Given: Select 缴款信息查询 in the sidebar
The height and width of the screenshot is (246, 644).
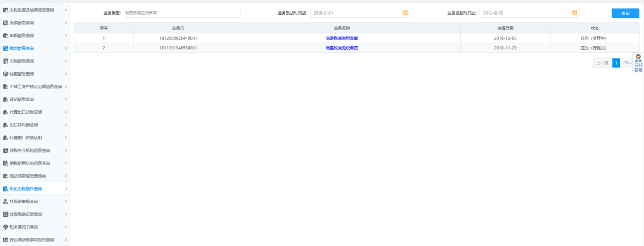Looking at the screenshot, I should pyautogui.click(x=22, y=48).
